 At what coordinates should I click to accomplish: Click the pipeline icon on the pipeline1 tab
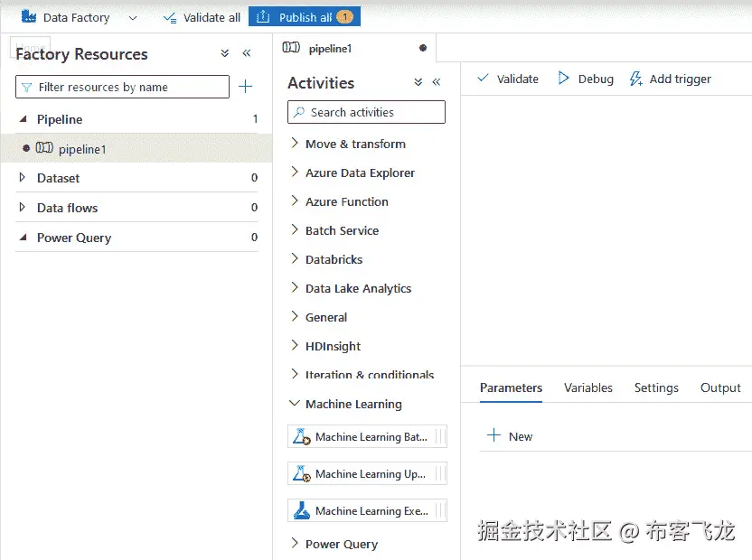291,48
